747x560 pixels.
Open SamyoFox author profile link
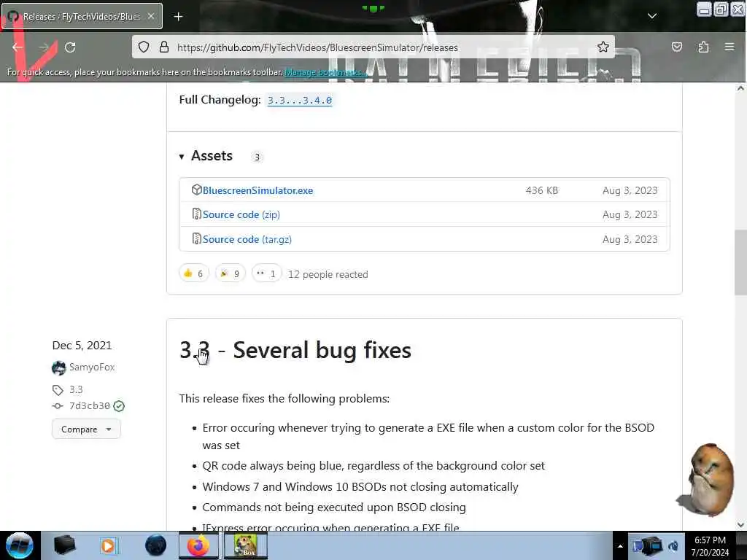click(92, 367)
